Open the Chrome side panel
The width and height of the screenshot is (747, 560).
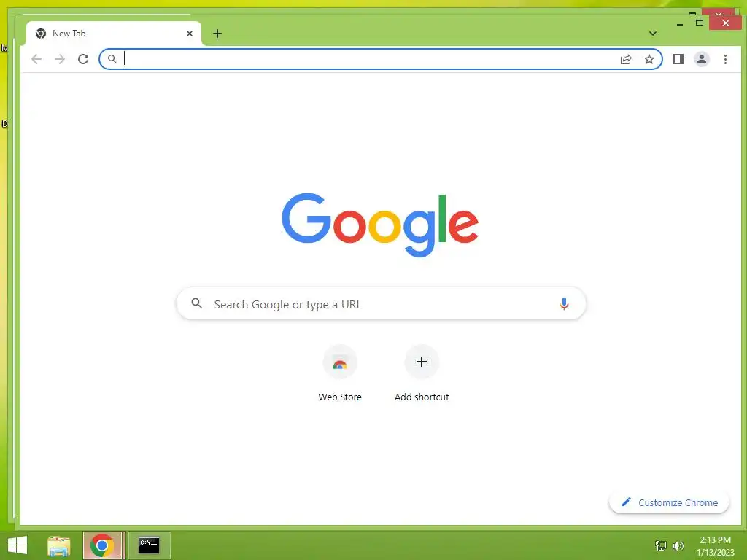678,59
